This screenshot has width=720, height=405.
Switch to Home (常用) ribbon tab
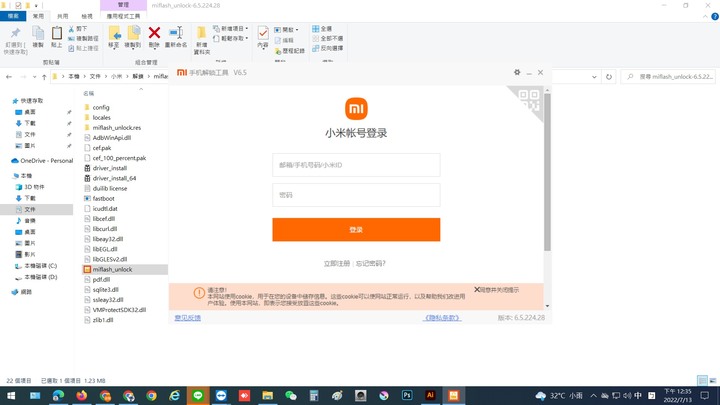38,16
